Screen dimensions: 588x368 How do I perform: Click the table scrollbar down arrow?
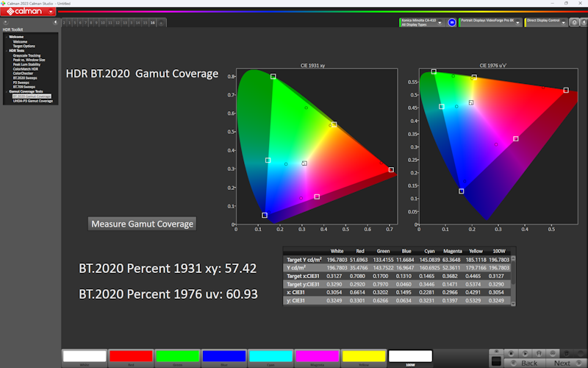pyautogui.click(x=513, y=304)
